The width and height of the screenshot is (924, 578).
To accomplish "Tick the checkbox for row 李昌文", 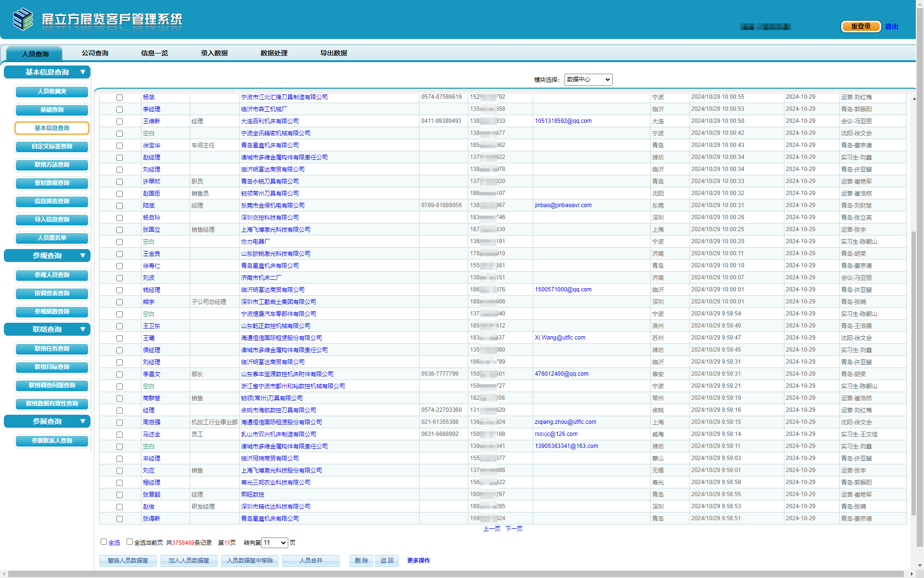I will (119, 374).
